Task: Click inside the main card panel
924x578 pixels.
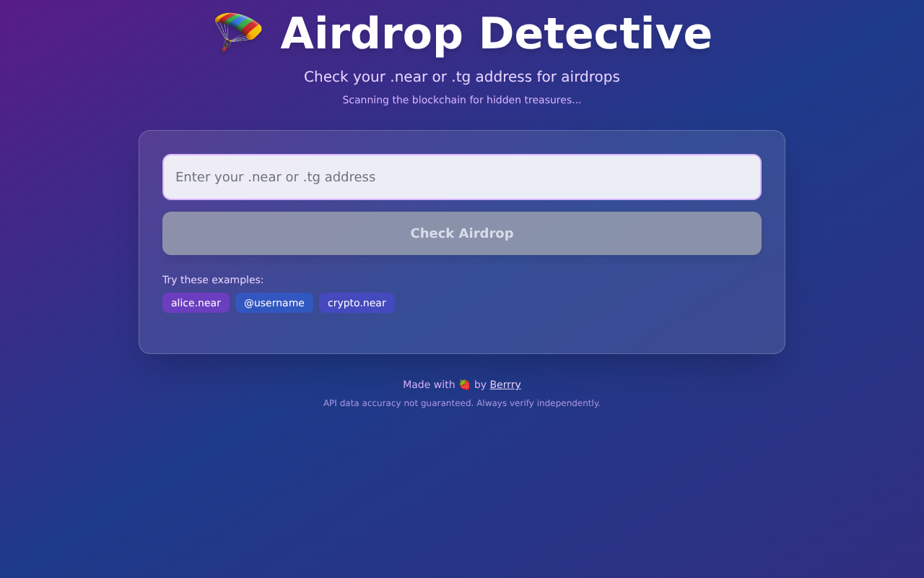Action: click(x=462, y=332)
